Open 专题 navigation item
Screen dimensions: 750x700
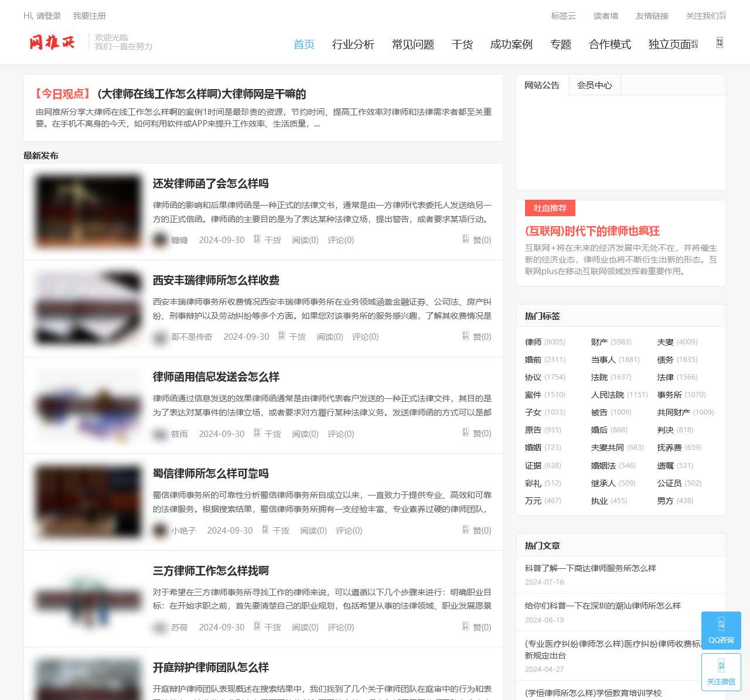(561, 45)
